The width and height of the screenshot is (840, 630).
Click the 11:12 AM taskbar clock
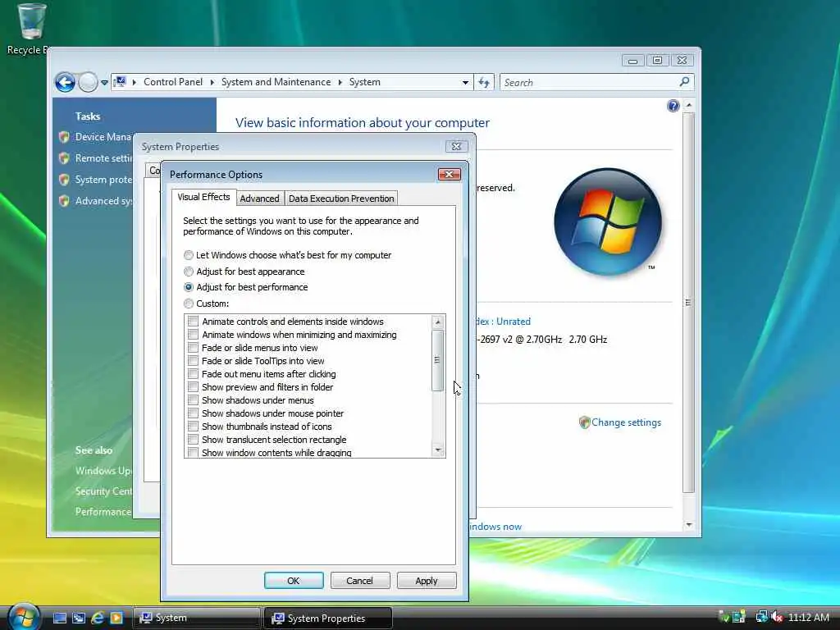point(808,617)
